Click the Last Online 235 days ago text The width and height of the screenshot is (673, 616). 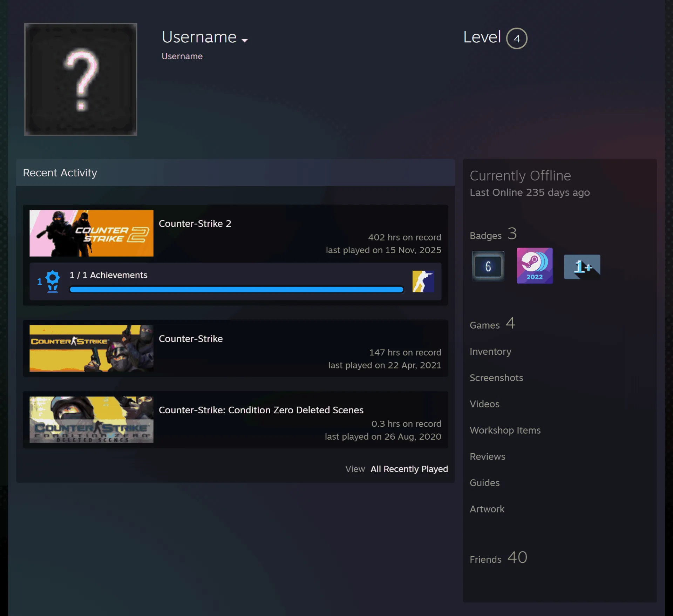(530, 192)
